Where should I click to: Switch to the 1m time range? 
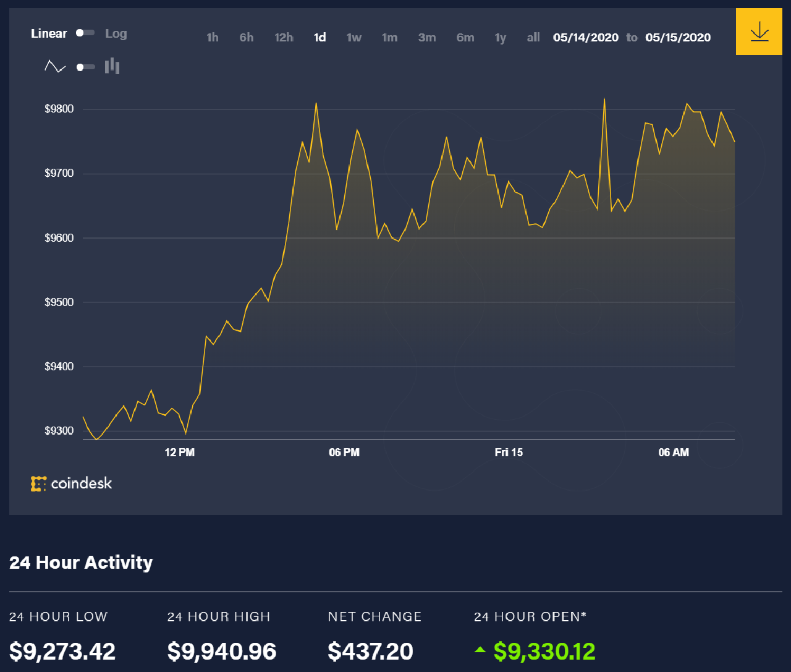389,38
